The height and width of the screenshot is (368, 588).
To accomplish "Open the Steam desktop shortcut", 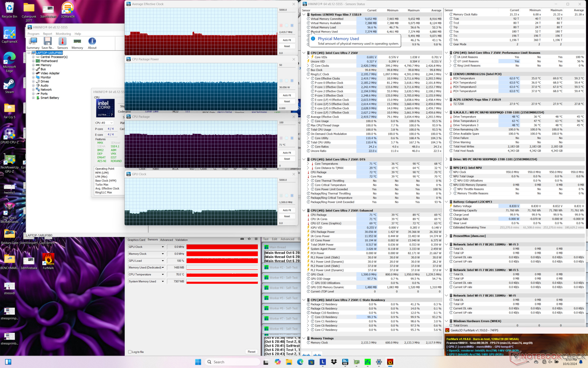I will 9,86.
